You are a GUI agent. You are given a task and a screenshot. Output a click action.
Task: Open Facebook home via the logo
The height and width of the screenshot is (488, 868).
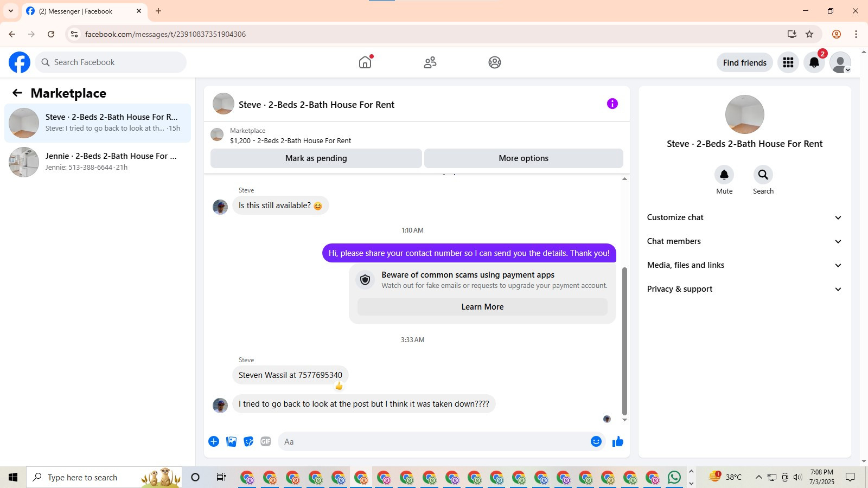[20, 62]
